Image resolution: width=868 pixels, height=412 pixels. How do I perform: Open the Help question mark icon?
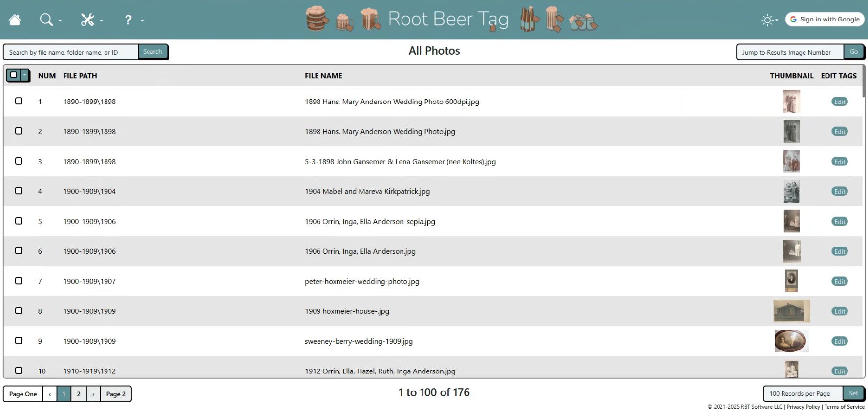pos(128,20)
